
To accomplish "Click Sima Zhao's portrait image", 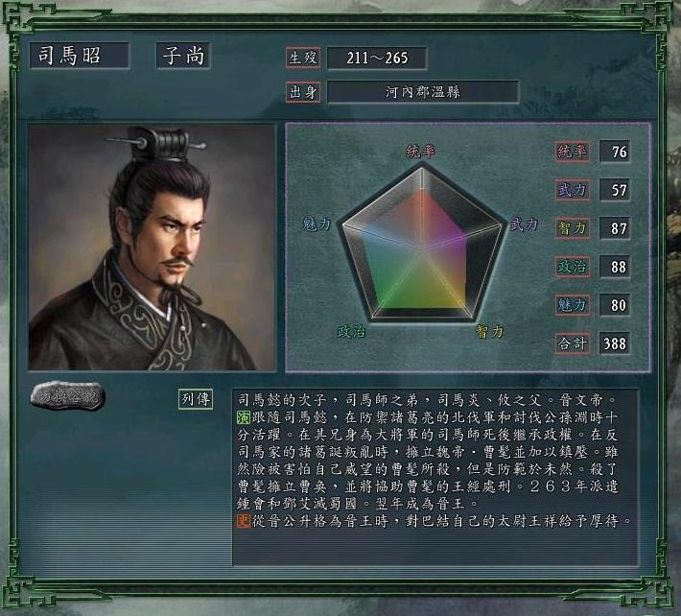I will coord(152,248).
